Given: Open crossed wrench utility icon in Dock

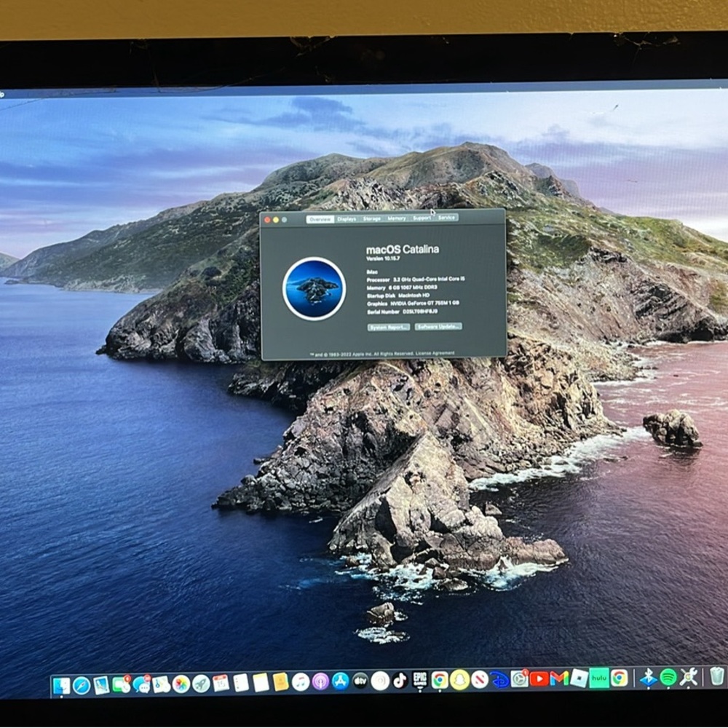Looking at the screenshot, I should (x=688, y=677).
